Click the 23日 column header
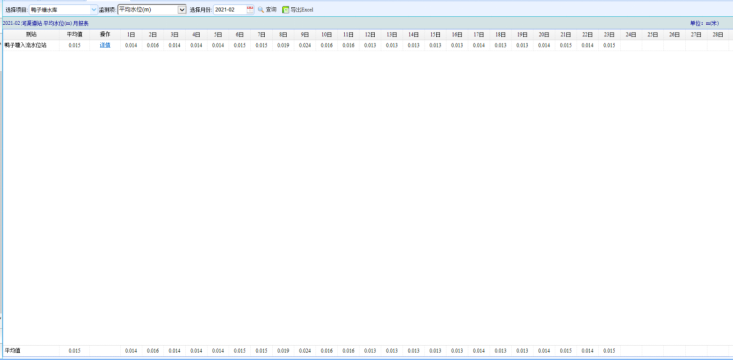Viewport: 734px width, 360px height. pyautogui.click(x=609, y=35)
